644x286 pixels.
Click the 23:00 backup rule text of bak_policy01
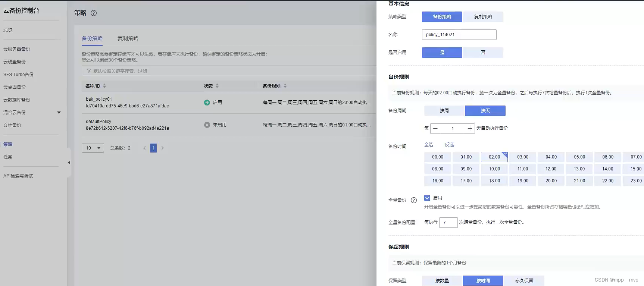317,103
